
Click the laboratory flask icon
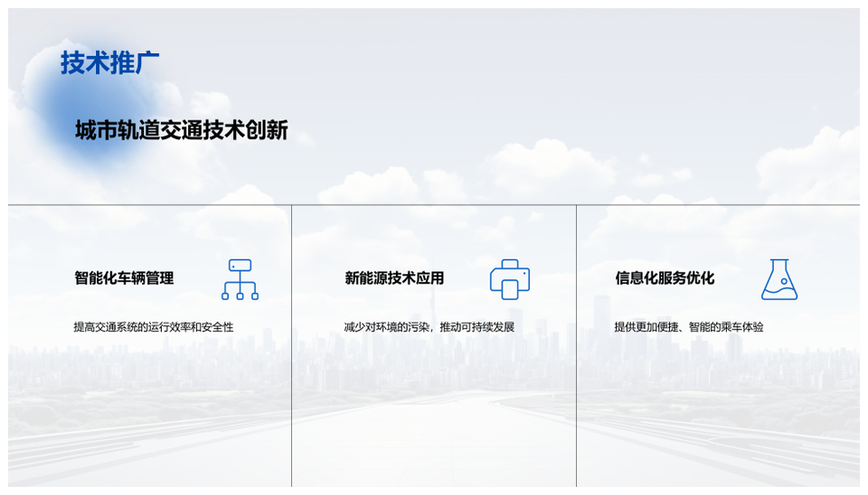click(778, 279)
